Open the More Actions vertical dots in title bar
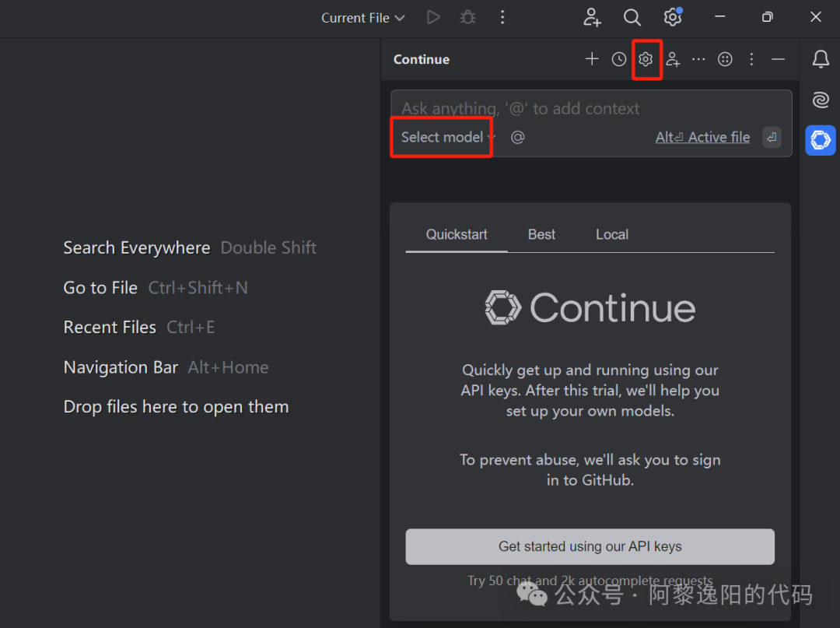The width and height of the screenshot is (840, 628). [502, 17]
